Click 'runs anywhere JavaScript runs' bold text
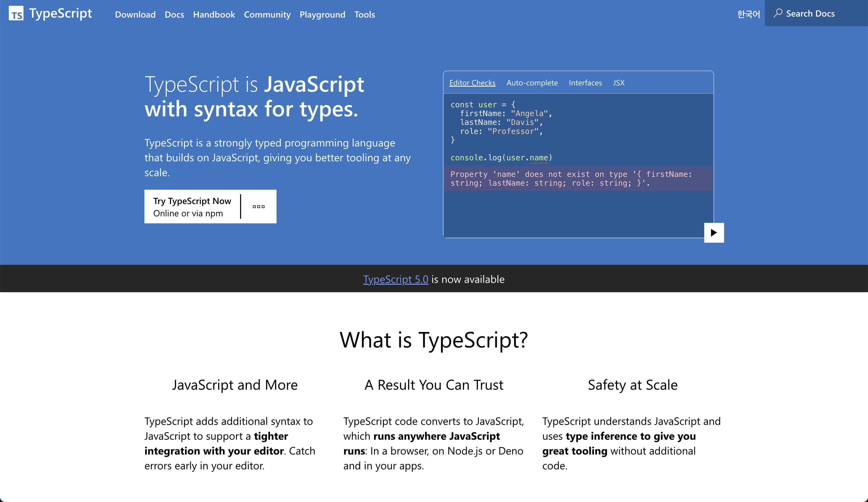The image size is (868, 502). (422, 443)
